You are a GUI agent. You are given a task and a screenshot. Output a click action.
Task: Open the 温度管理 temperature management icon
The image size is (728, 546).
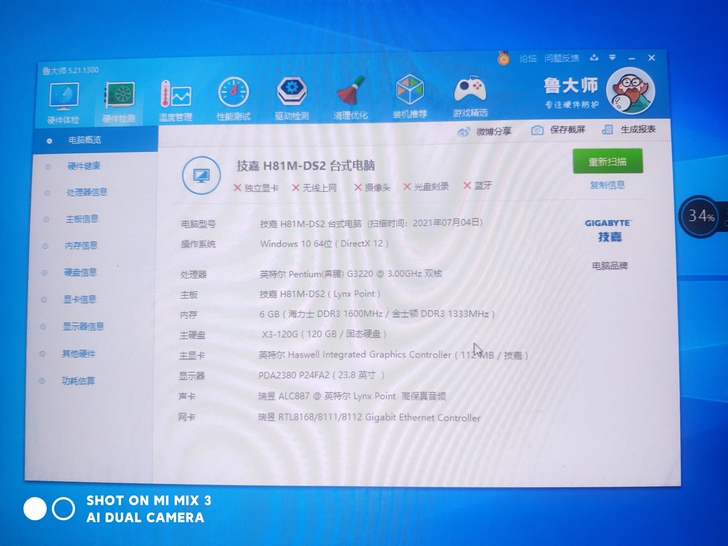[x=176, y=100]
